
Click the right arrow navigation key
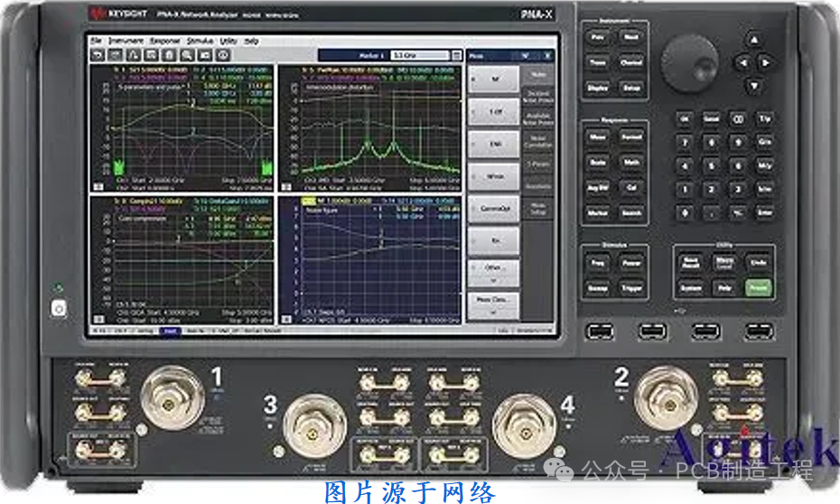766,63
